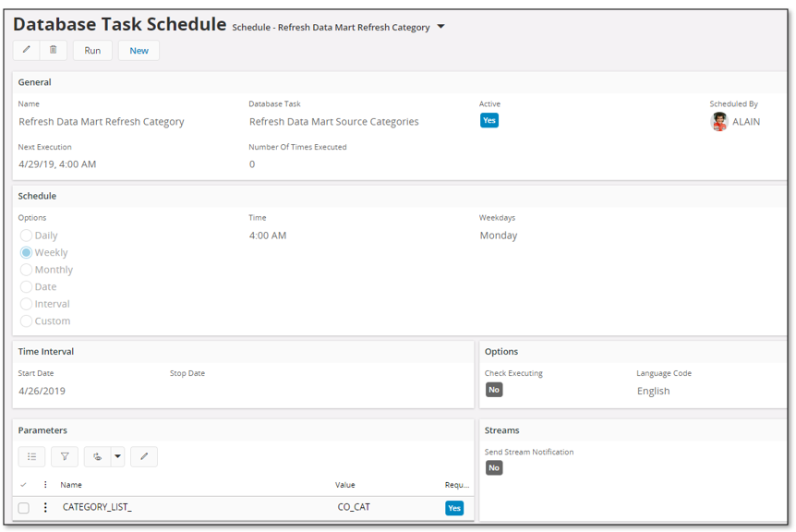Check the CATEGORY_LIST_ row checkbox
Screen dimensions: 796x532
coord(23,508)
